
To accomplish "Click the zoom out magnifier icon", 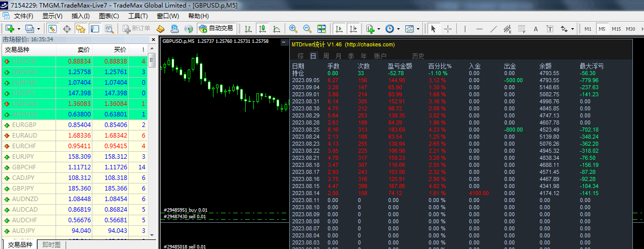I will pos(307,29).
